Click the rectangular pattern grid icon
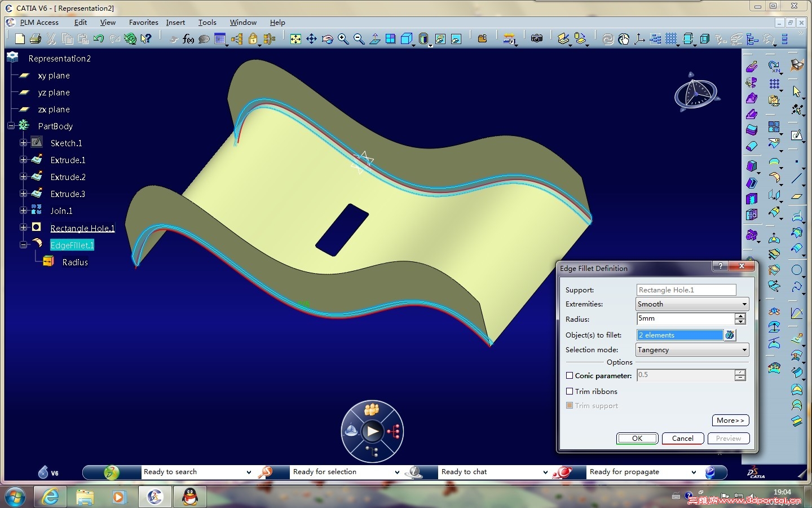 tap(774, 84)
